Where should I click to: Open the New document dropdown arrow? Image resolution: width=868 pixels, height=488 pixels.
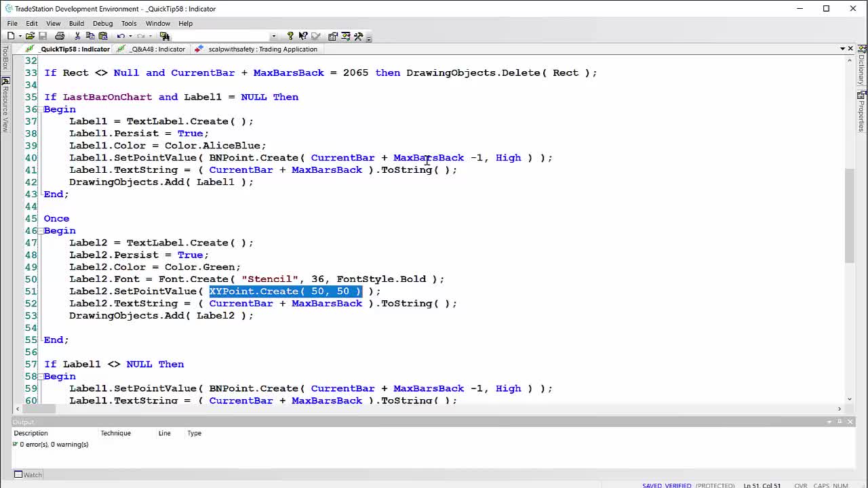pyautogui.click(x=20, y=36)
